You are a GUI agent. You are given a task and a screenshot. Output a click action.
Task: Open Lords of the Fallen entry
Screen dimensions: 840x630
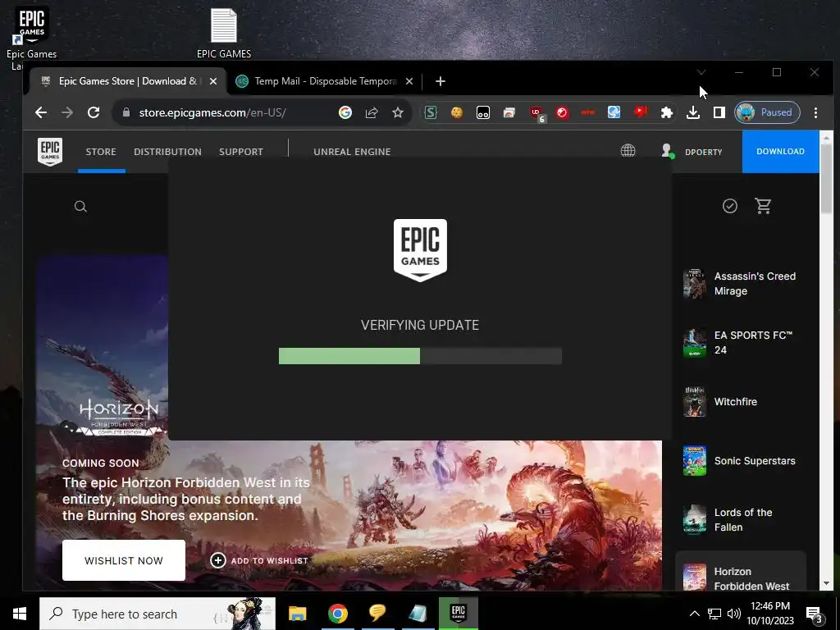click(741, 519)
